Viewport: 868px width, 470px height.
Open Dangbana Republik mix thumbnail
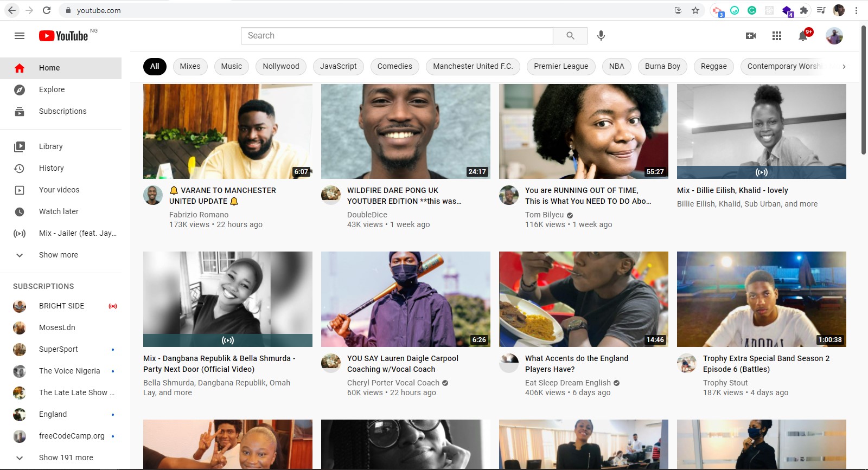pos(228,299)
